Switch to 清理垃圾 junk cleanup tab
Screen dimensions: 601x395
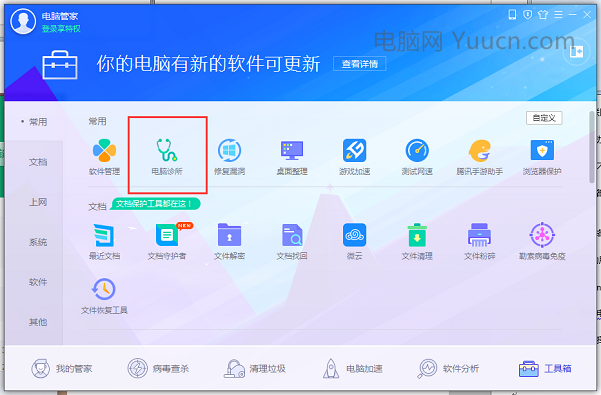[255, 369]
